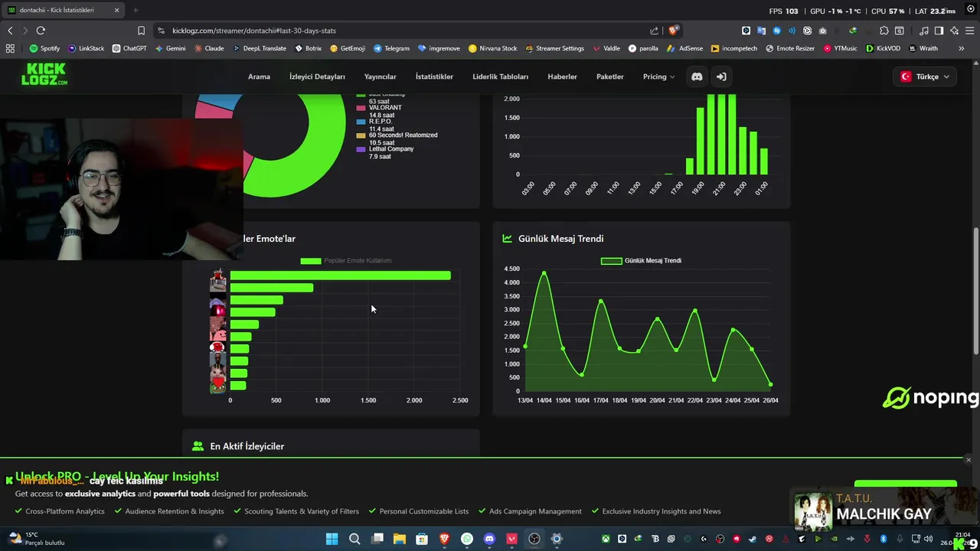Toggle the Günlük Mesaj Trendi legend item
Image resolution: width=980 pixels, height=551 pixels.
tap(641, 260)
